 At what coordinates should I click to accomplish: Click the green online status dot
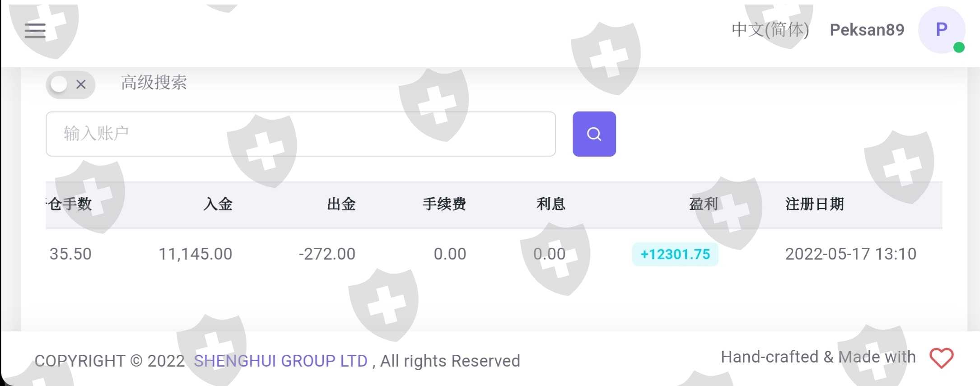959,47
